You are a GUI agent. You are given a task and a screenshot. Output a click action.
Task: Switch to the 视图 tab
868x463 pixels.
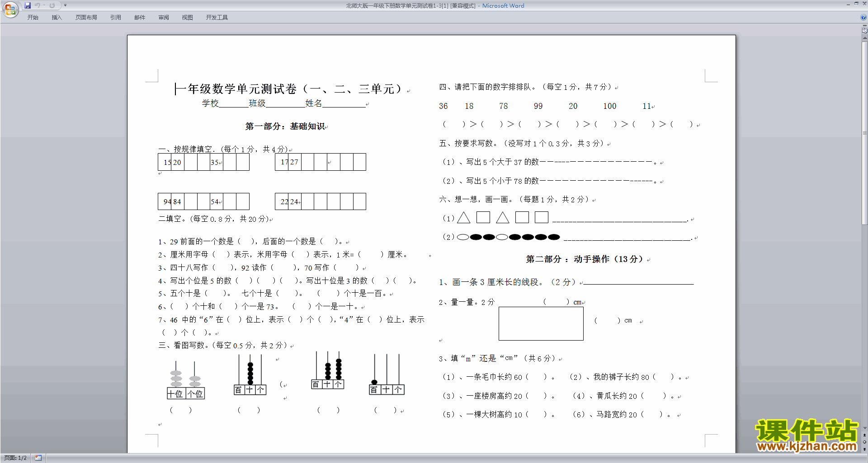187,18
